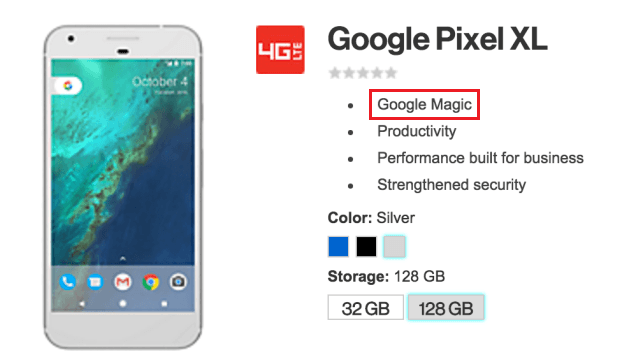Viewport: 636px width, 362px height.
Task: Tap the home circle navigation button
Action: [x=123, y=303]
